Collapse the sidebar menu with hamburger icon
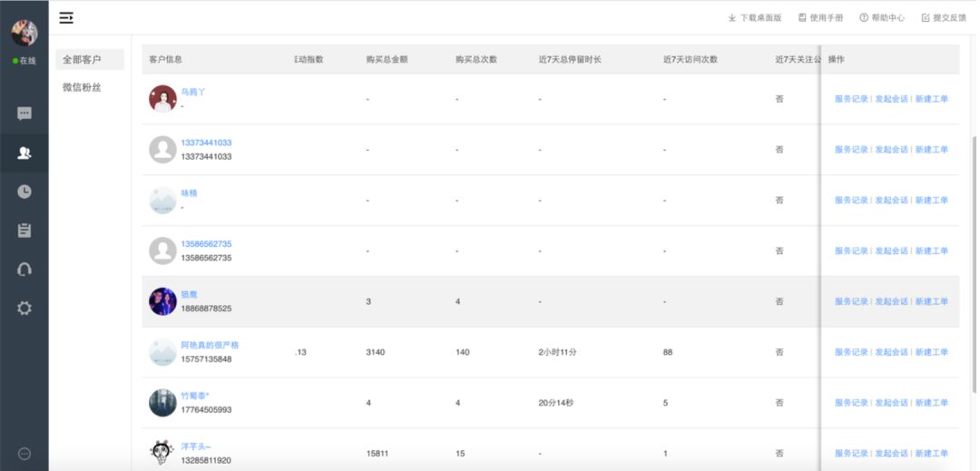Image resolution: width=980 pixels, height=471 pixels. click(66, 17)
